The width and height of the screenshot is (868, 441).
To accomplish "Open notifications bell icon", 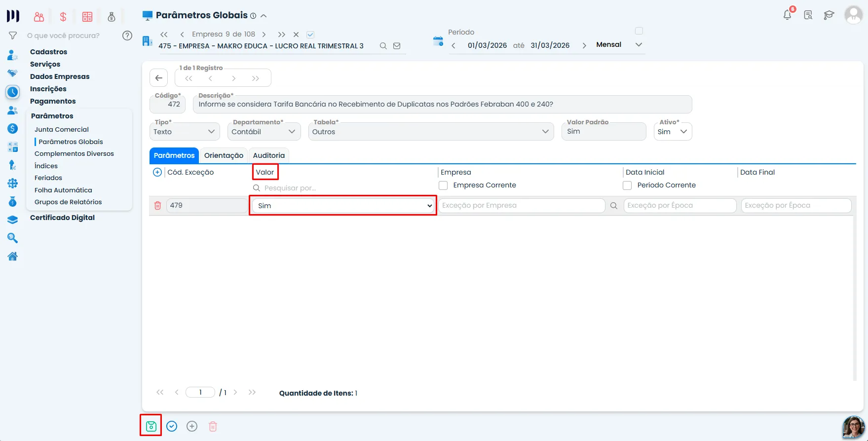I will (x=788, y=15).
